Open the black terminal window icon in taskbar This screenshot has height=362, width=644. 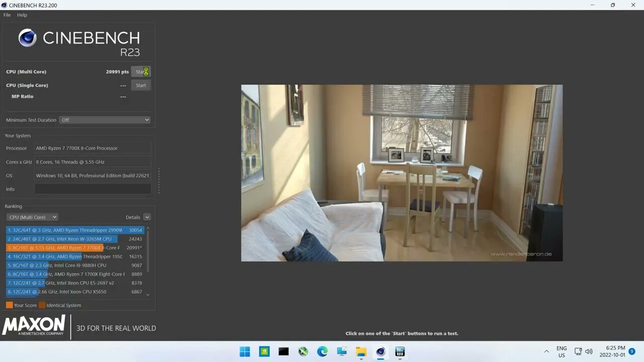[284, 351]
